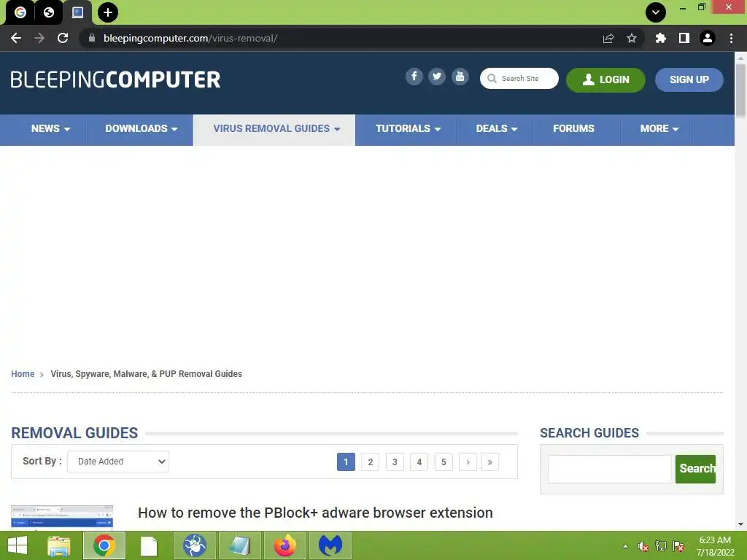This screenshot has width=747, height=560.
Task: Open the Sort By Date Added dropdown
Action: (118, 462)
